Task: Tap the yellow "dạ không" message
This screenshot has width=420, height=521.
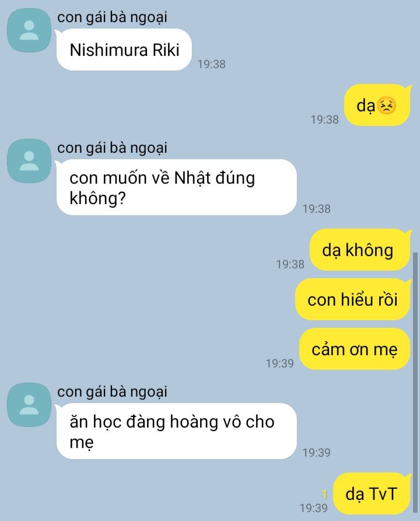Action: [x=360, y=250]
